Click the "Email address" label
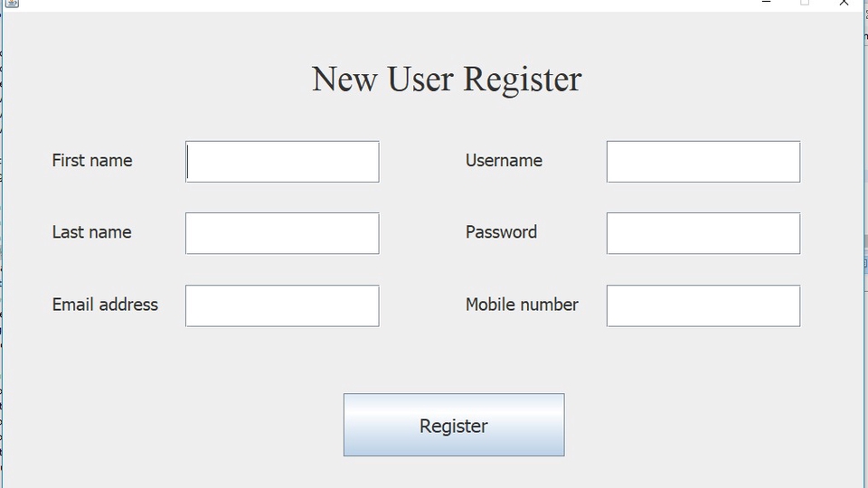This screenshot has width=868, height=488. pyautogui.click(x=105, y=305)
